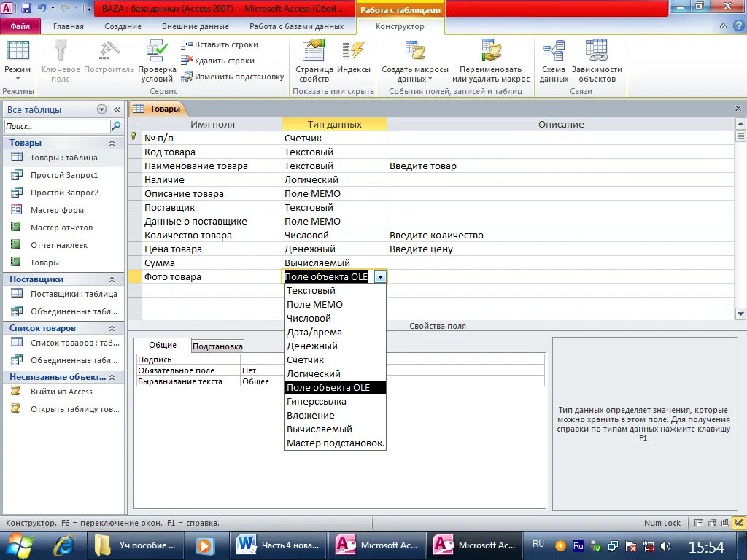Image resolution: width=747 pixels, height=560 pixels.
Task: Open the Индексы indexes window
Action: (x=354, y=57)
